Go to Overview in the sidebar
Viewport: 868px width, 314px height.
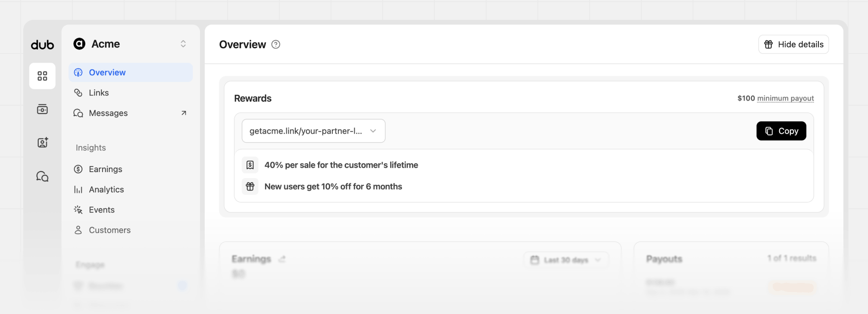[131, 72]
